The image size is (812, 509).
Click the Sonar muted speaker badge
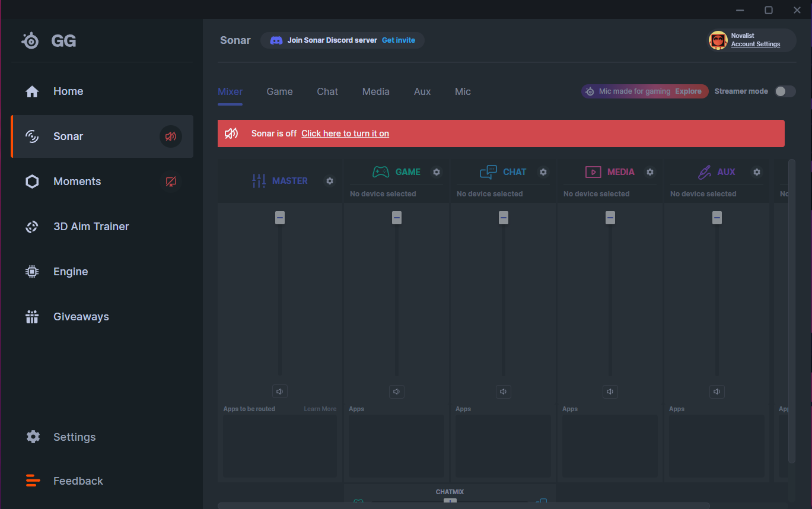tap(171, 136)
